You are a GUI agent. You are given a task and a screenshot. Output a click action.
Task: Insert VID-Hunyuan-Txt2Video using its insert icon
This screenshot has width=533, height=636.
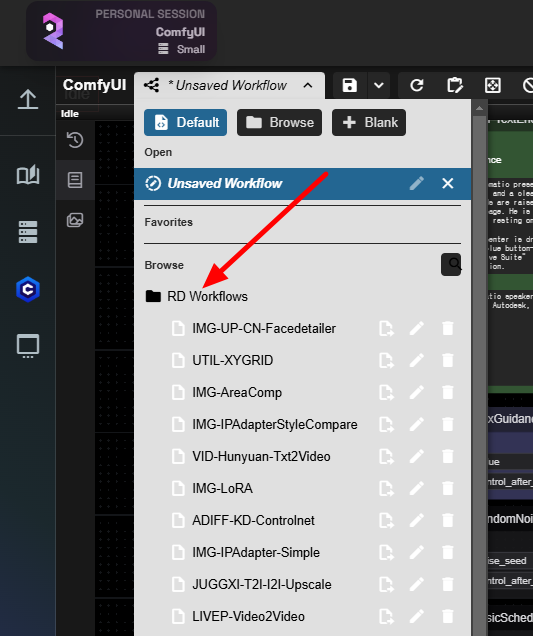386,456
